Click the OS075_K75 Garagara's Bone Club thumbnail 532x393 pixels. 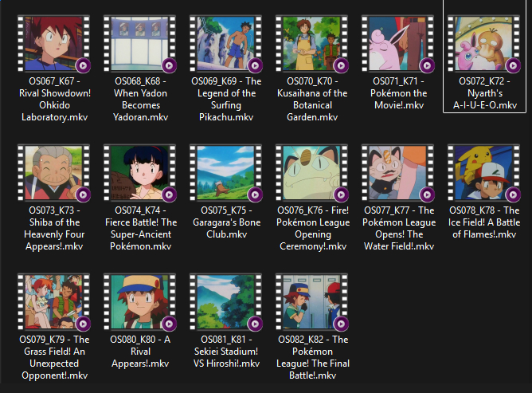pyautogui.click(x=226, y=172)
